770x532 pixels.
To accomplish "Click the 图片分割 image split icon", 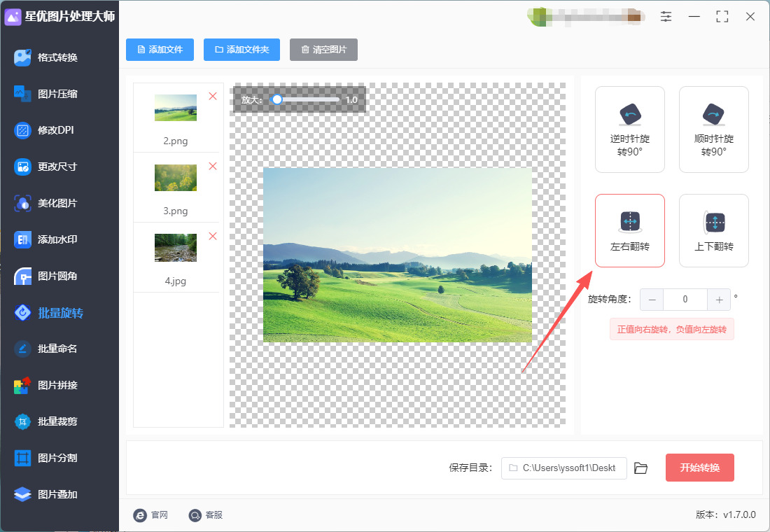I will (x=22, y=458).
